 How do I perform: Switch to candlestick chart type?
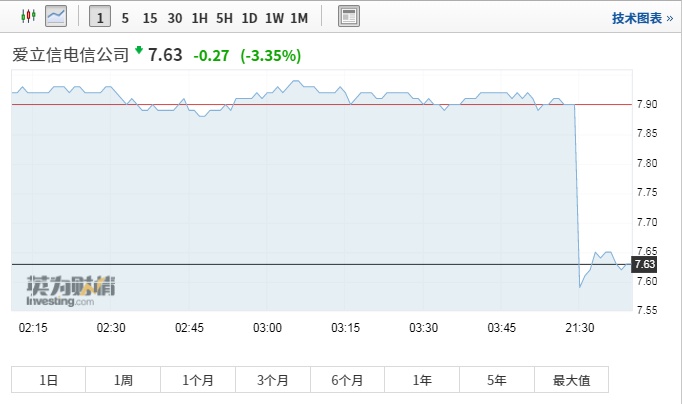tap(27, 16)
